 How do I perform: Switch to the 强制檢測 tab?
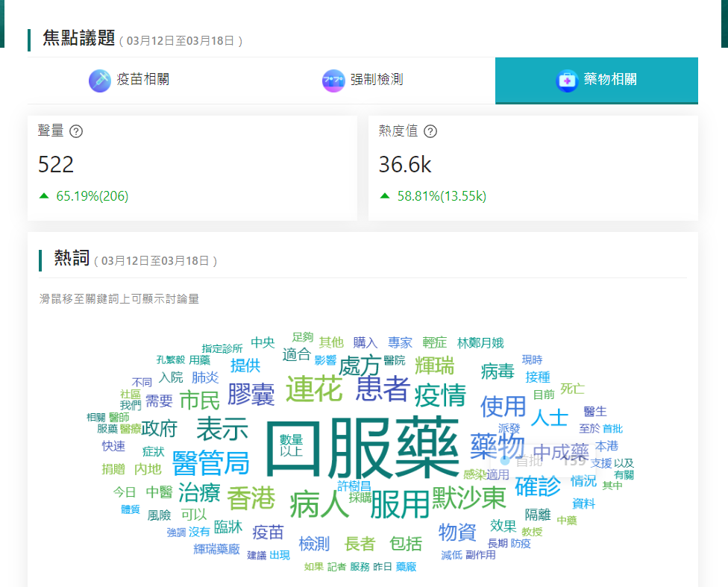coord(377,80)
